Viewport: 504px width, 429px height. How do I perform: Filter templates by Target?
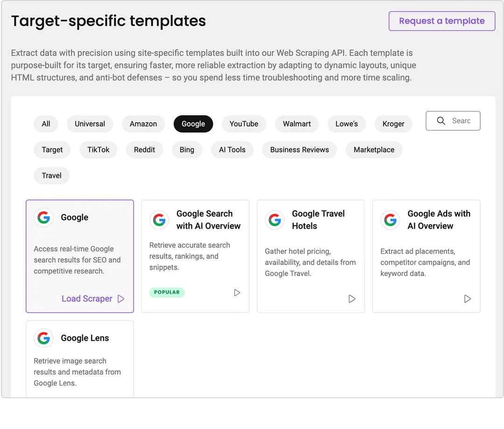[52, 150]
